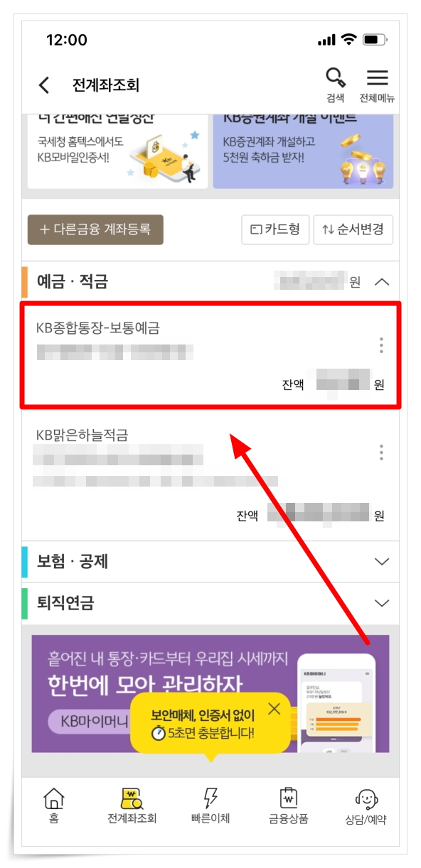Open the KB종합통장-보통예금 account
The image size is (421, 868).
tap(209, 355)
